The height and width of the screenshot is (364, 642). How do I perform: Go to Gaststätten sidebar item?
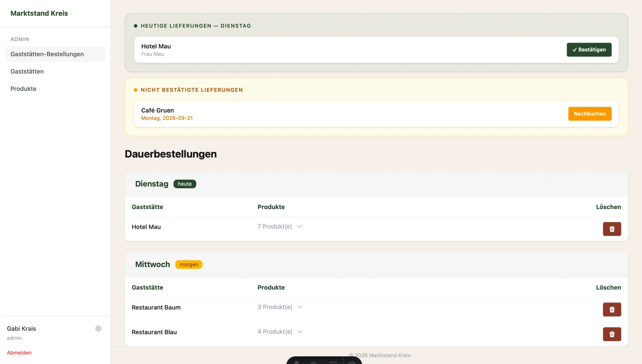[x=55, y=71]
